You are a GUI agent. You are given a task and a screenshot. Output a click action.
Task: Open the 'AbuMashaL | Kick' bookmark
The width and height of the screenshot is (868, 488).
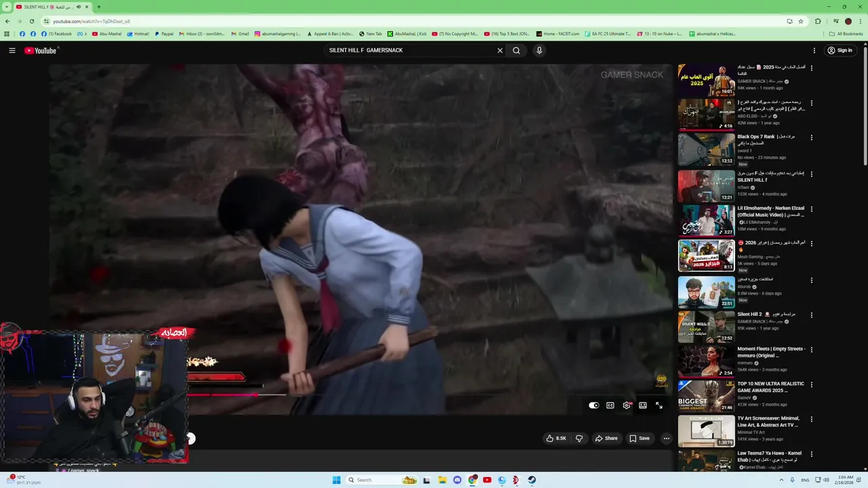407,34
